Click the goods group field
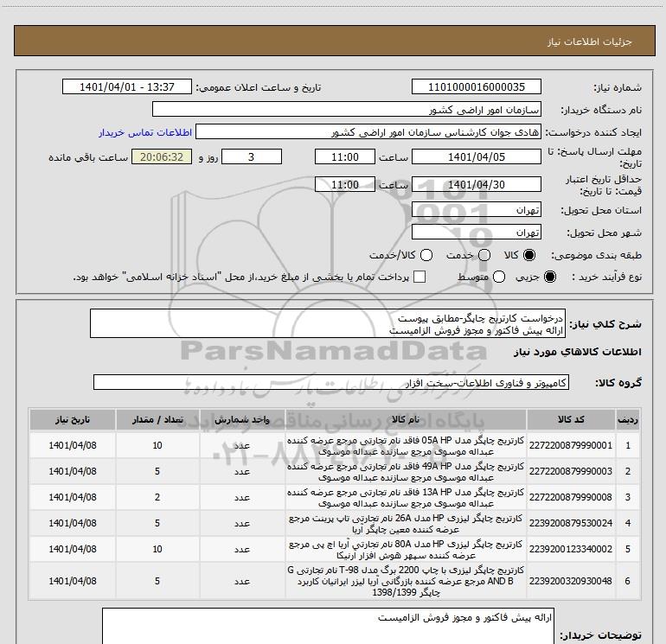The height and width of the screenshot is (644, 666). point(331,382)
